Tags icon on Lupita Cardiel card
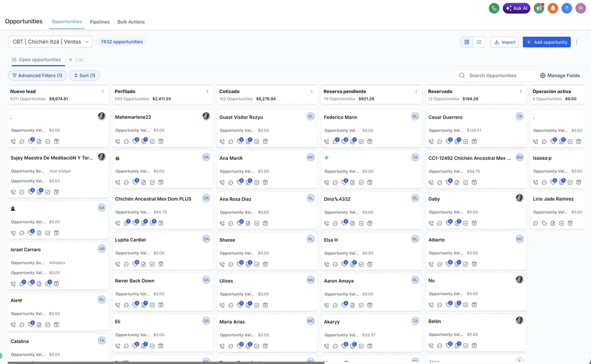The width and height of the screenshot is (591, 364). pos(135,264)
